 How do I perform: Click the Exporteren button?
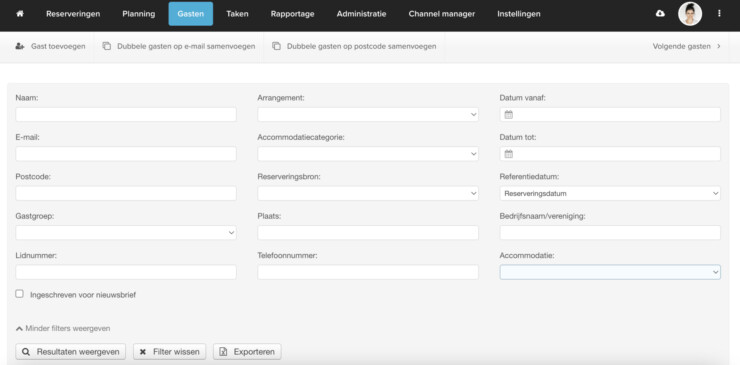[247, 352]
